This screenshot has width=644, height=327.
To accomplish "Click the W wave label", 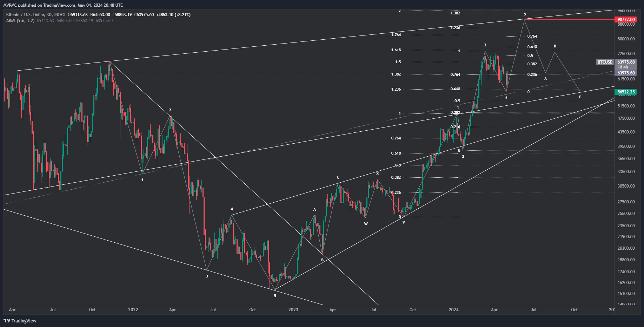I will (x=366, y=224).
